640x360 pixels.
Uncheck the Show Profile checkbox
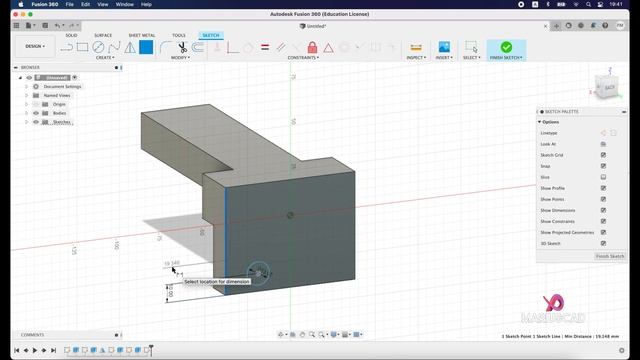click(x=603, y=188)
